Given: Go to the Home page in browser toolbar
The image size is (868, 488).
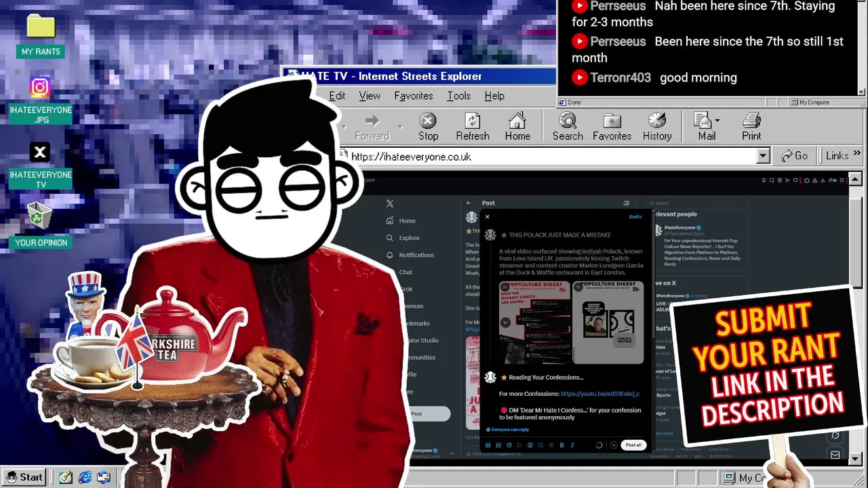Looking at the screenshot, I should tap(517, 127).
